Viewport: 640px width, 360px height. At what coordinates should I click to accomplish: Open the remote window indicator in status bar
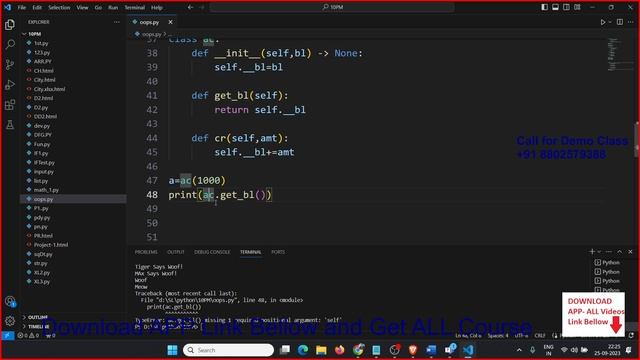click(x=7, y=336)
